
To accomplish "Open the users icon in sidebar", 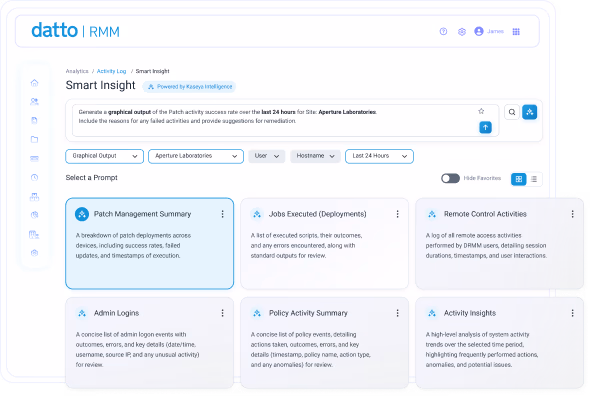I will [34, 101].
